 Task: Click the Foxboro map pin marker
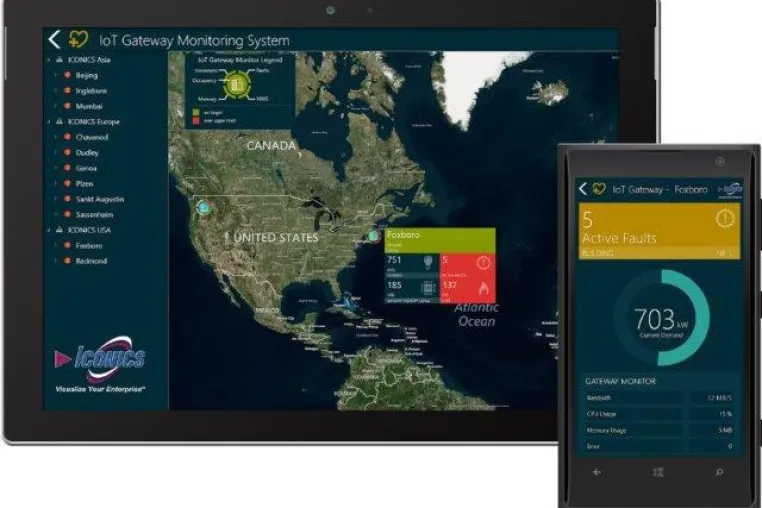point(373,237)
